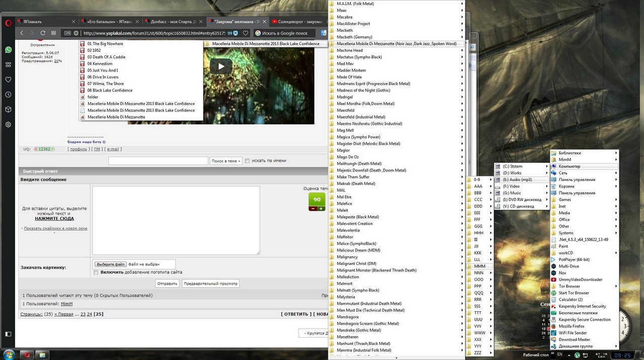This screenshot has width=644, height=360.
Task: Add page to bookmarks with heart icon
Action: tap(246, 33)
